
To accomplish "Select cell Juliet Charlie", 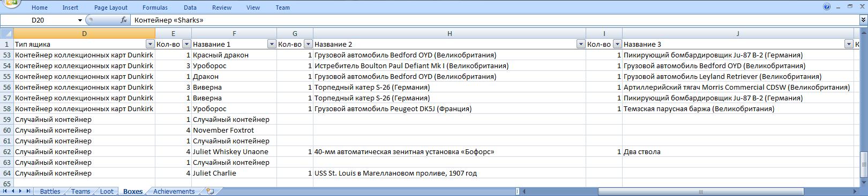I will [234, 173].
